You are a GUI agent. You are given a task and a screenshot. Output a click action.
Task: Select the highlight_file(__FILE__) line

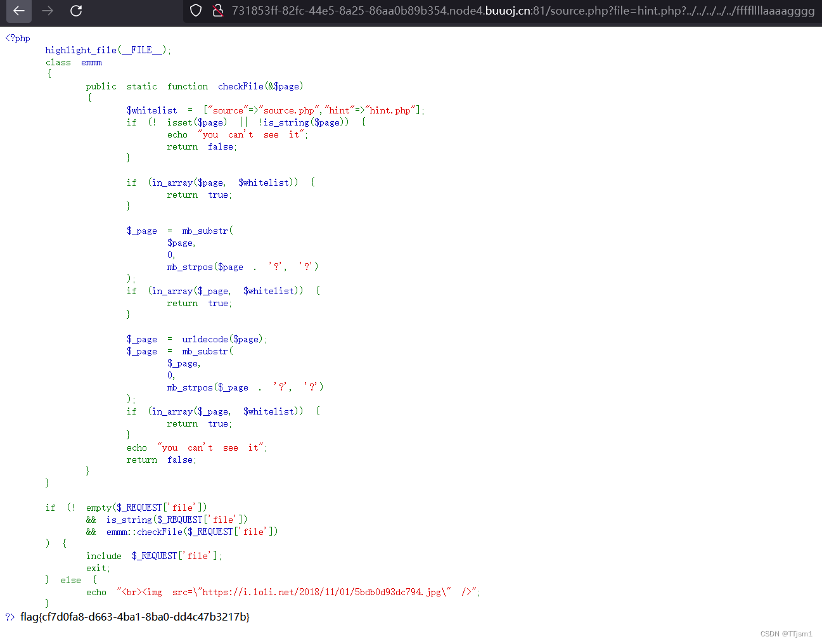coord(108,50)
